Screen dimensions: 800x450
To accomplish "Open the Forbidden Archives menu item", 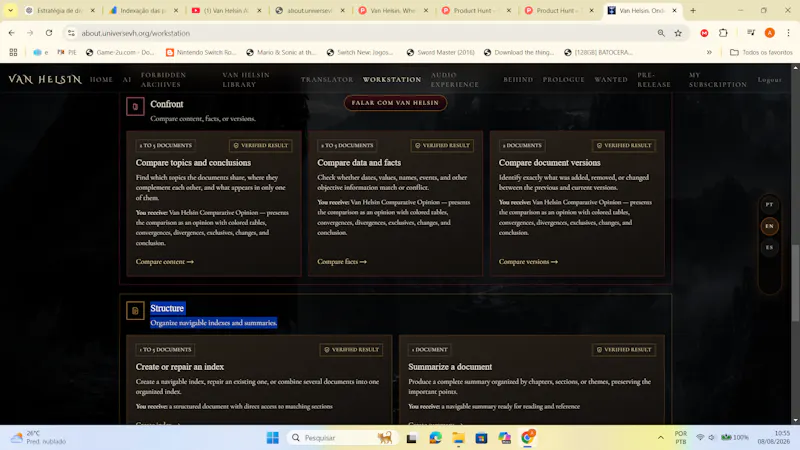I will [164, 80].
